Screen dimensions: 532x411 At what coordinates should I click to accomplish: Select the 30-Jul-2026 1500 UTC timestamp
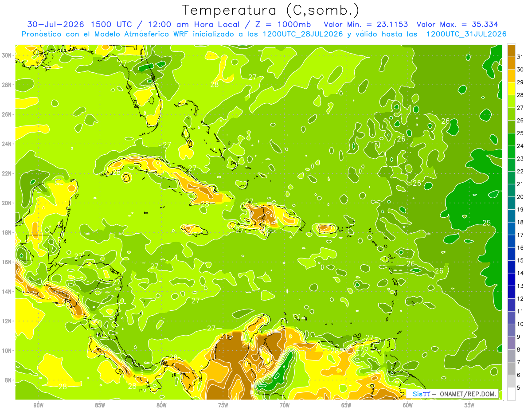click(x=78, y=24)
